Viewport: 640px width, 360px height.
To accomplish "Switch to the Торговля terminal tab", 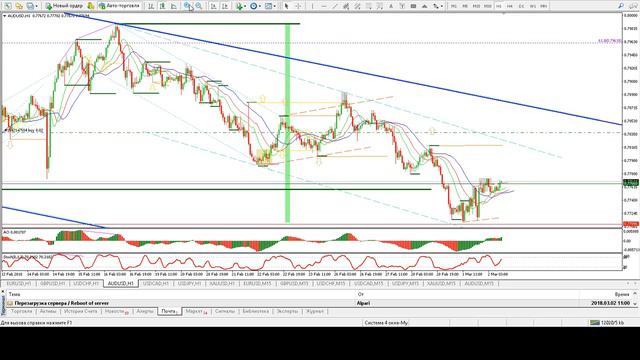I will click(21, 311).
